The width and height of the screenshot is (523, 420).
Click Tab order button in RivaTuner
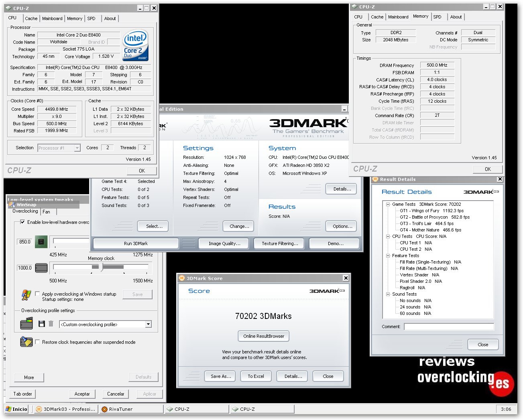tap(22, 394)
